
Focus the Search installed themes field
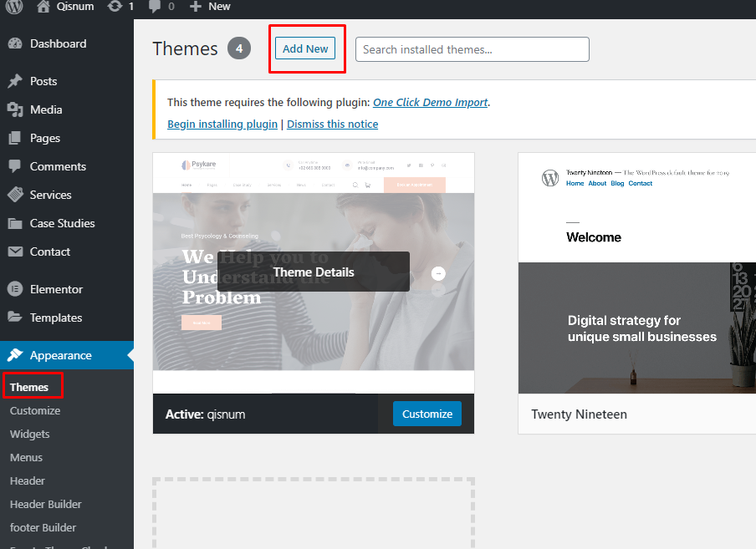point(472,49)
